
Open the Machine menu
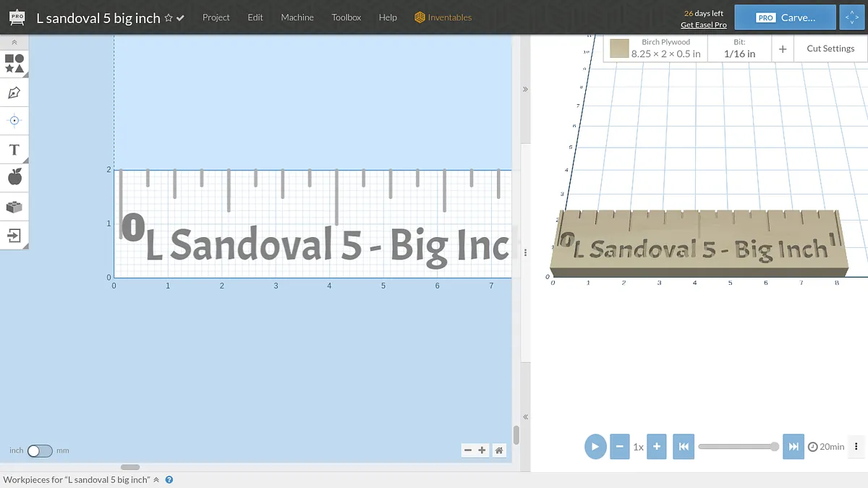pos(297,17)
